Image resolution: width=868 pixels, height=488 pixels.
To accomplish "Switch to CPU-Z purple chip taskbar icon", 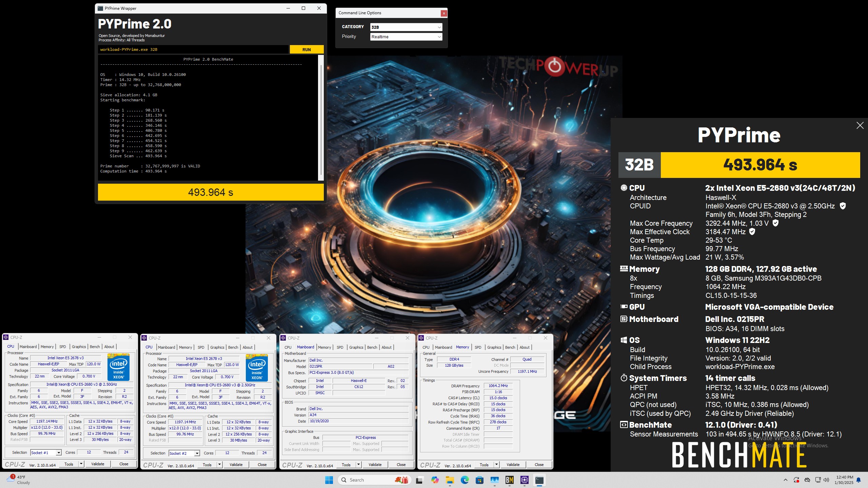I will [x=525, y=480].
